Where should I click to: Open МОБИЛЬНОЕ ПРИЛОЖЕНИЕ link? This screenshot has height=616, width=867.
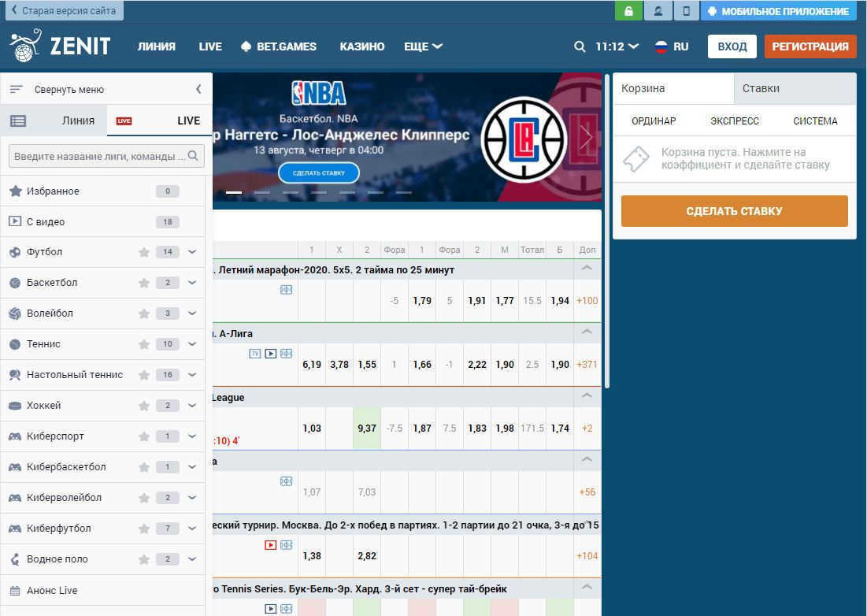coord(777,11)
